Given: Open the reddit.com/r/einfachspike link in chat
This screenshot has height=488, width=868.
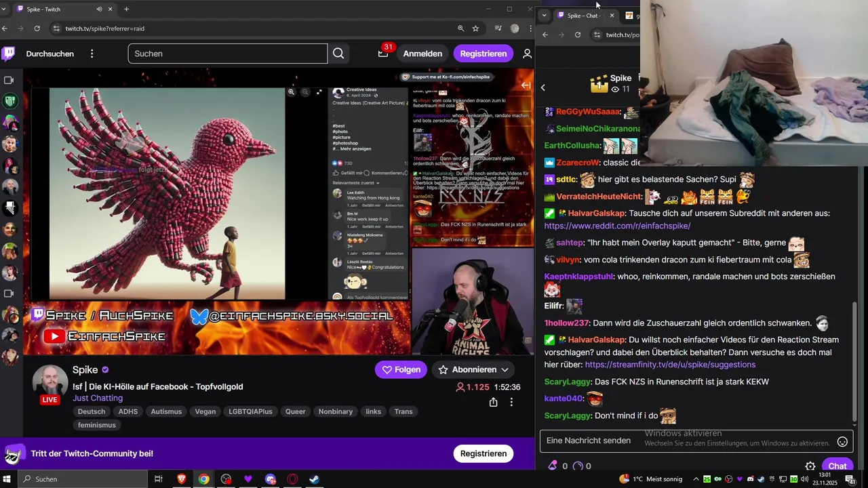Looking at the screenshot, I should [617, 226].
